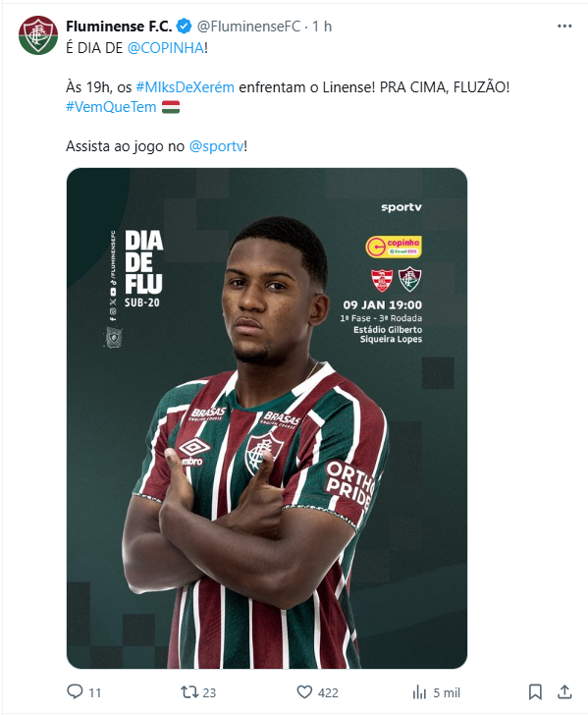Viewport: 588px width, 715px height.
Task: Click the 422 likes count
Action: 328,693
